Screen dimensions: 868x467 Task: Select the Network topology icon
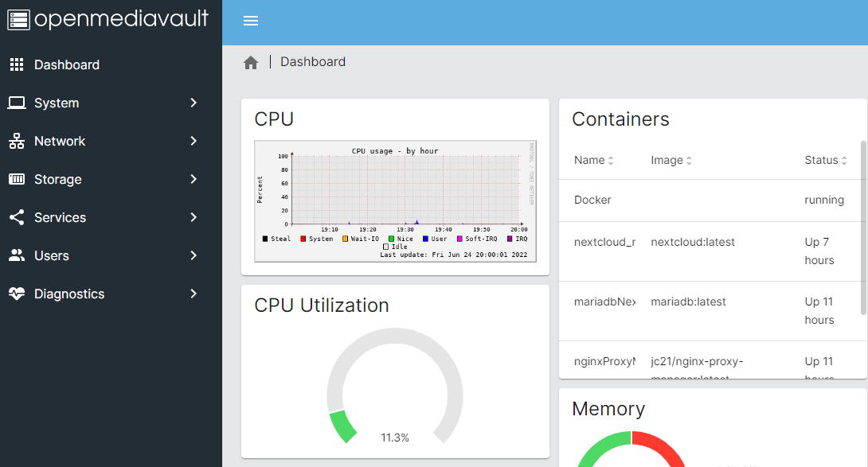click(17, 141)
